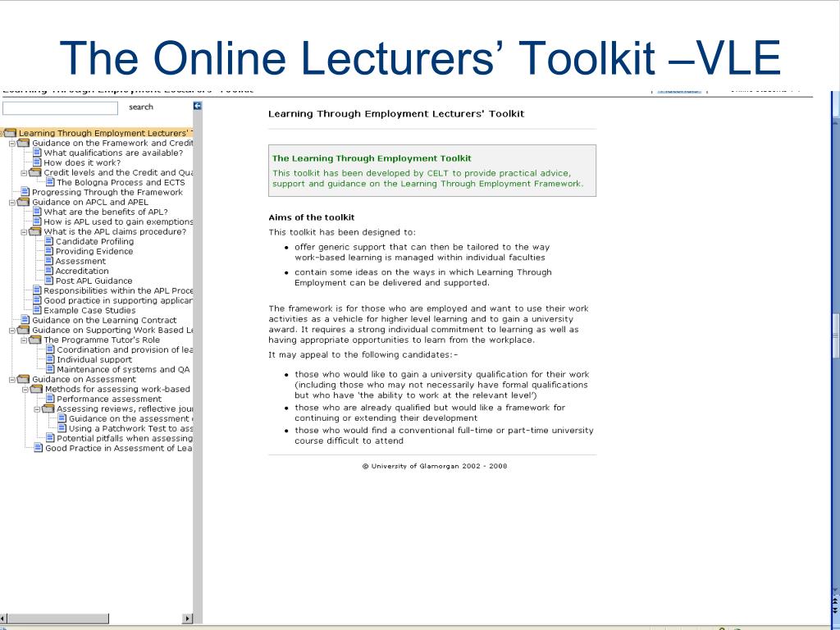840x630 pixels.
Task: Click the page icon next to 'How does it work?'
Action: (x=37, y=162)
